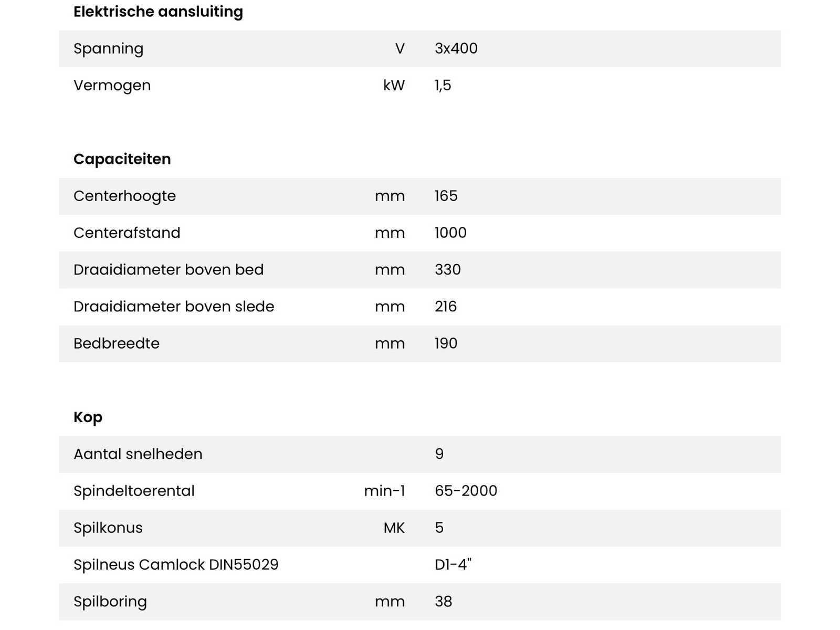Click the 1000 center distance value

click(450, 233)
